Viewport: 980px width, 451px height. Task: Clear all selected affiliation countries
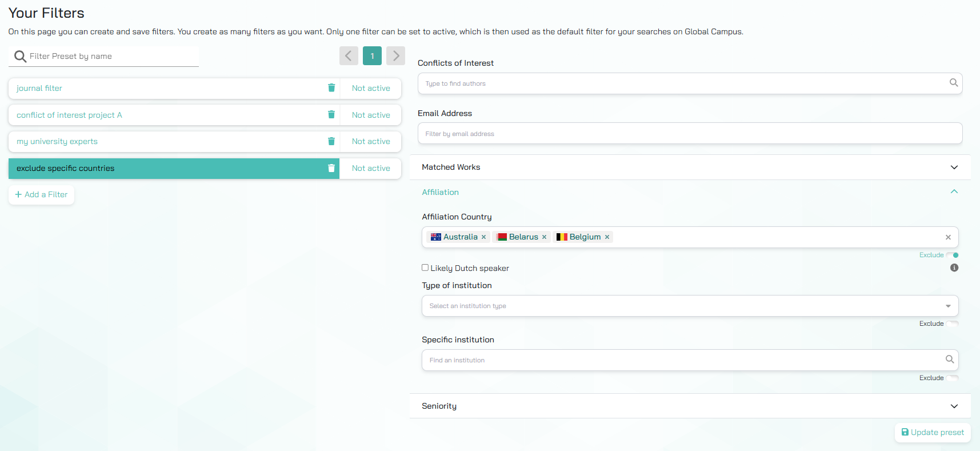tap(948, 237)
